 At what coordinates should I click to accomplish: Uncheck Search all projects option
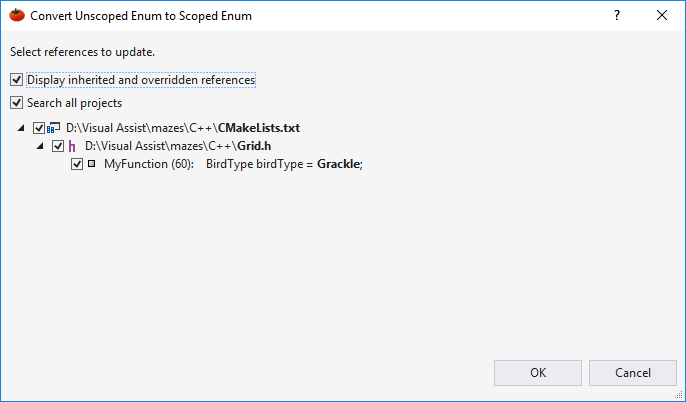16,103
